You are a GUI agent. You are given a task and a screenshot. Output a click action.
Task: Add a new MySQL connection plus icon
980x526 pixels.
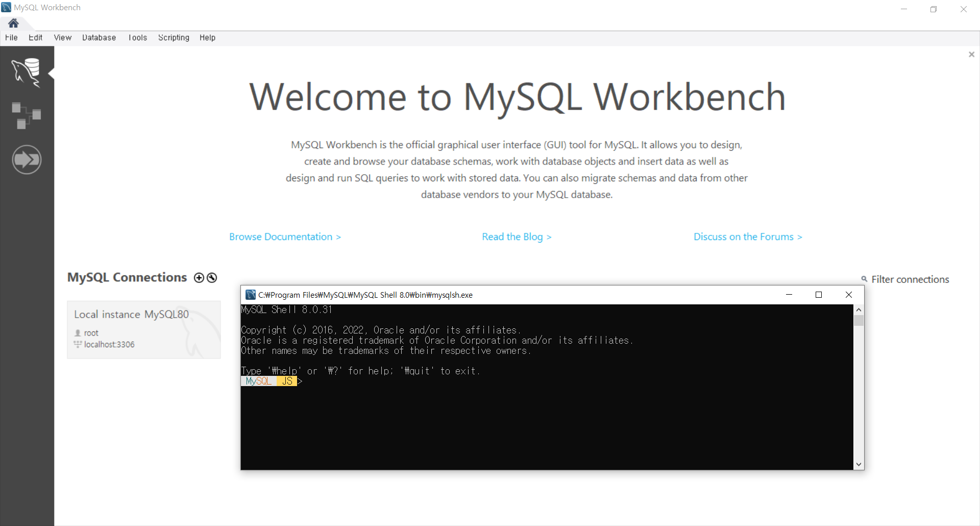pyautogui.click(x=199, y=278)
